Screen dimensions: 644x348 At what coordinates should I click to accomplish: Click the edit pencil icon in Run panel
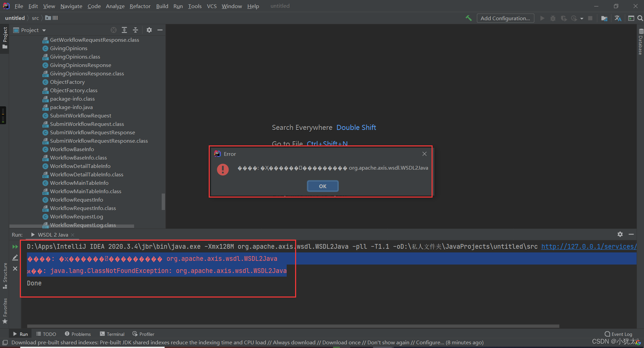click(15, 257)
